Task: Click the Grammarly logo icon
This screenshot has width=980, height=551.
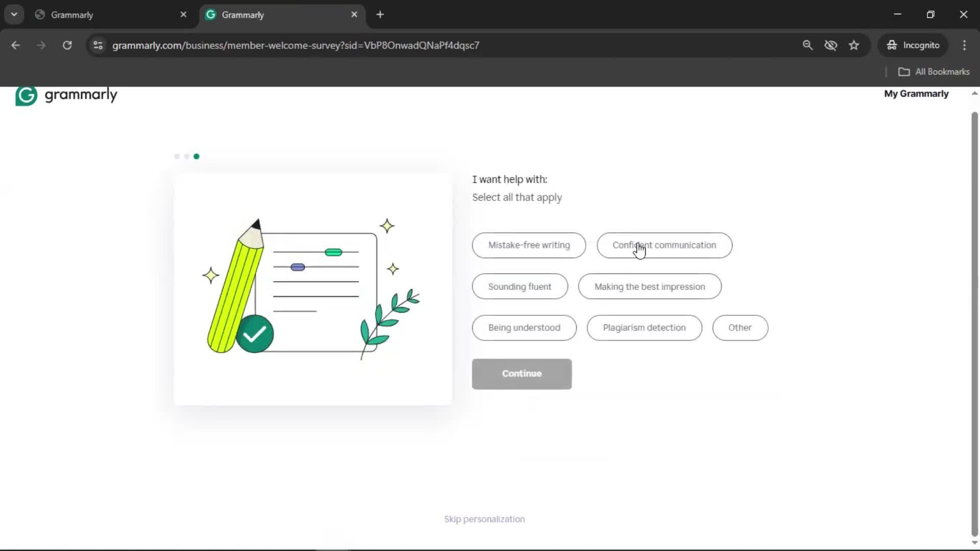Action: [x=26, y=95]
